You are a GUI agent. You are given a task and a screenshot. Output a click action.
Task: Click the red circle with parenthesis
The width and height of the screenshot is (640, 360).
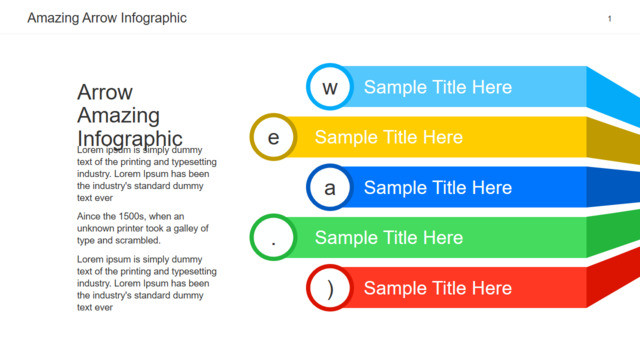[330, 288]
